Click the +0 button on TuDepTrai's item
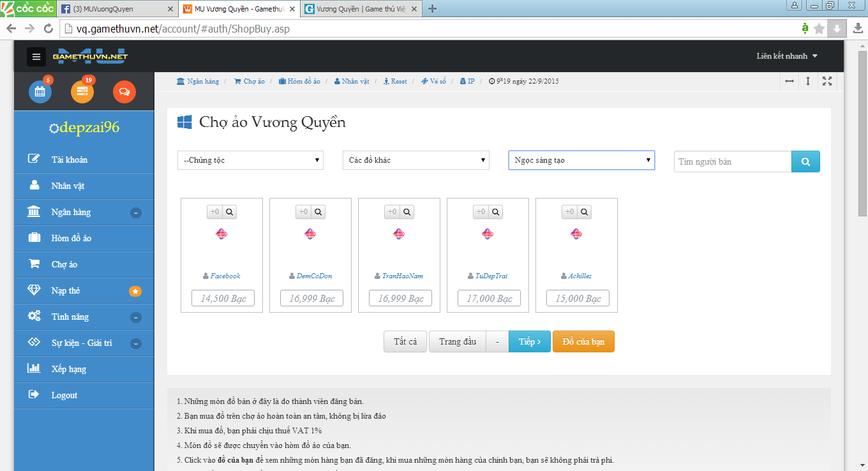This screenshot has width=868, height=471. [481, 212]
